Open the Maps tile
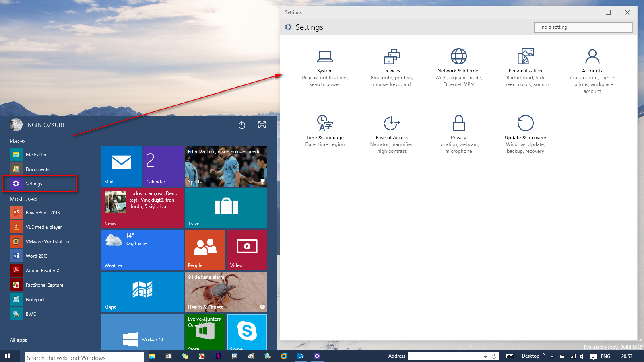The image size is (644, 362). pyautogui.click(x=142, y=292)
